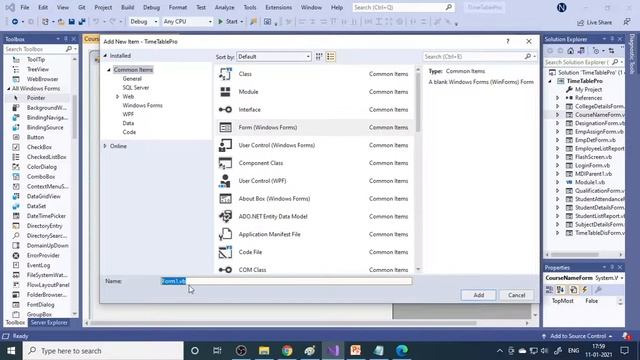This screenshot has height=360, width=640.
Task: Click Events lightning icon in Properties
Action: [584, 289]
